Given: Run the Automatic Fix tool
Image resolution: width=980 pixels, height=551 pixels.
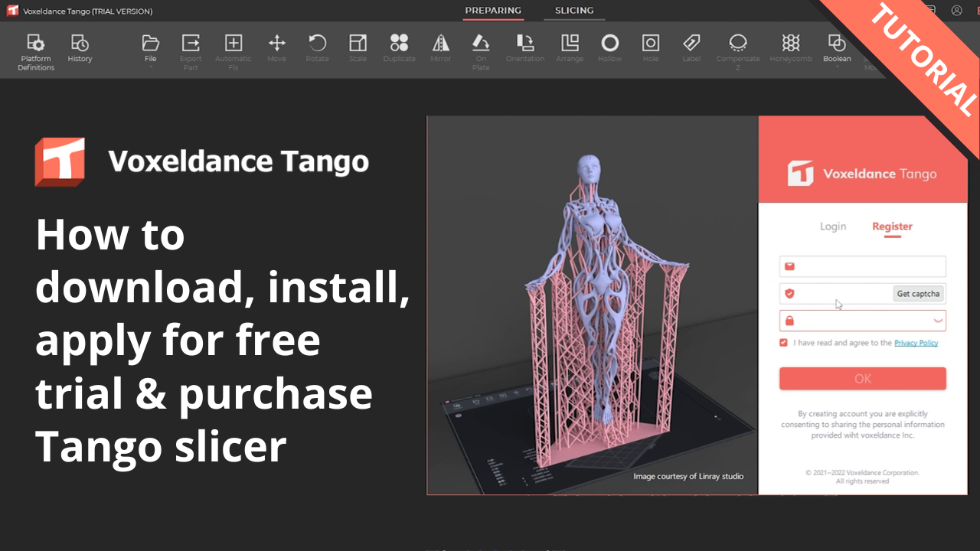Looking at the screenshot, I should [x=234, y=52].
